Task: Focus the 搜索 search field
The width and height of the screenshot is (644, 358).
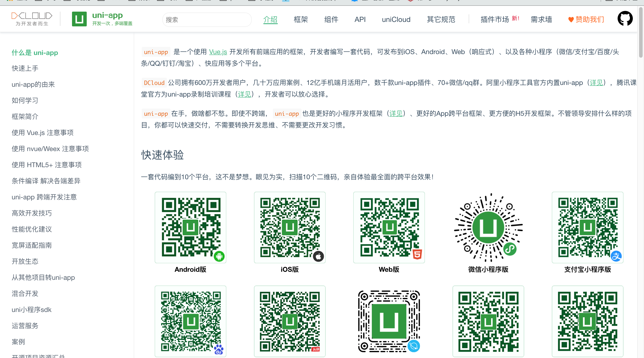Action: coord(207,20)
